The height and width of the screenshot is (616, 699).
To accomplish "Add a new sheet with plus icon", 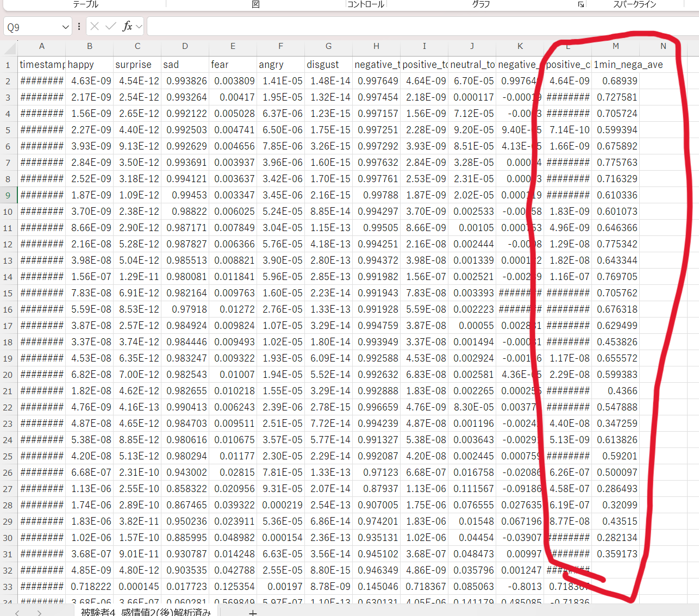I will [x=252, y=612].
